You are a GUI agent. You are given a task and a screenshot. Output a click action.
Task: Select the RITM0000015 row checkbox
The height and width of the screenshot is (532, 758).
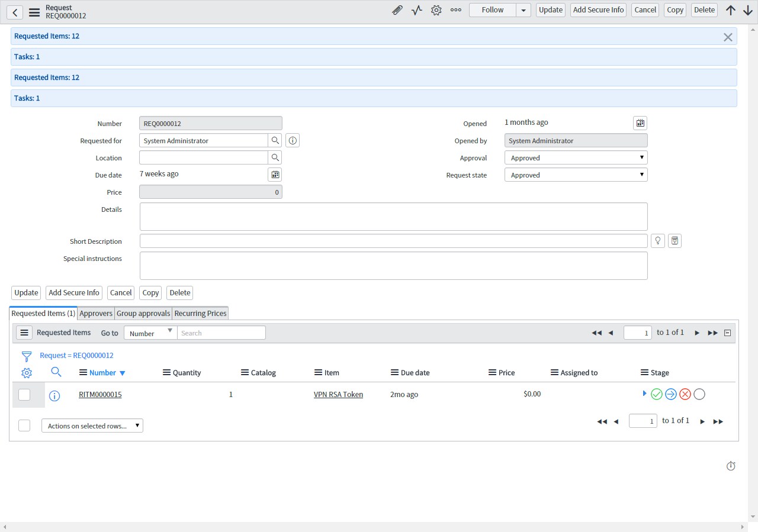click(x=24, y=395)
